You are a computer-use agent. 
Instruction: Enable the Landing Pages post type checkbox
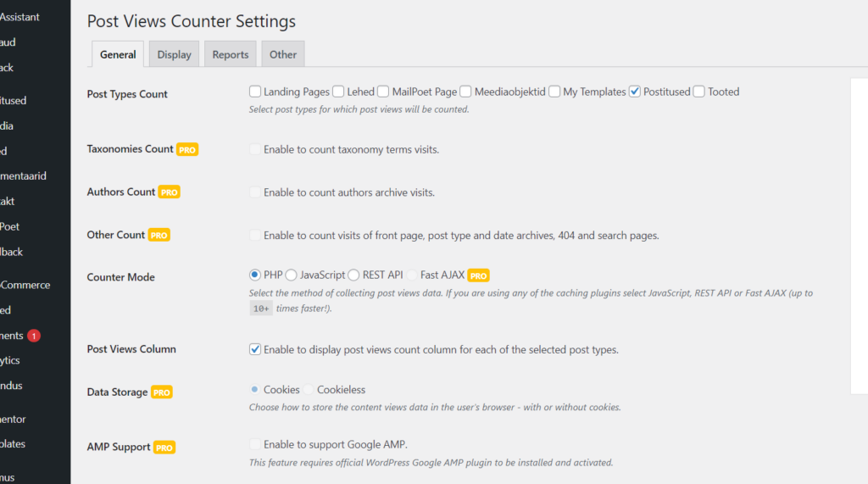(x=255, y=92)
